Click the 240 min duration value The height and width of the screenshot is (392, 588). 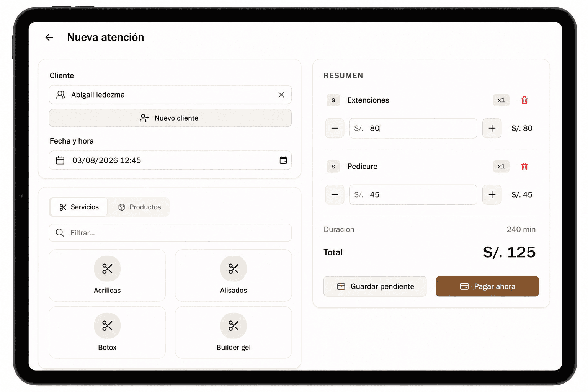[521, 229]
